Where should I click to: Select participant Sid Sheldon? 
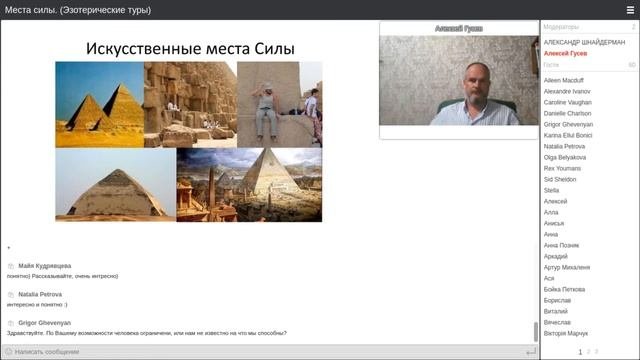coord(560,180)
